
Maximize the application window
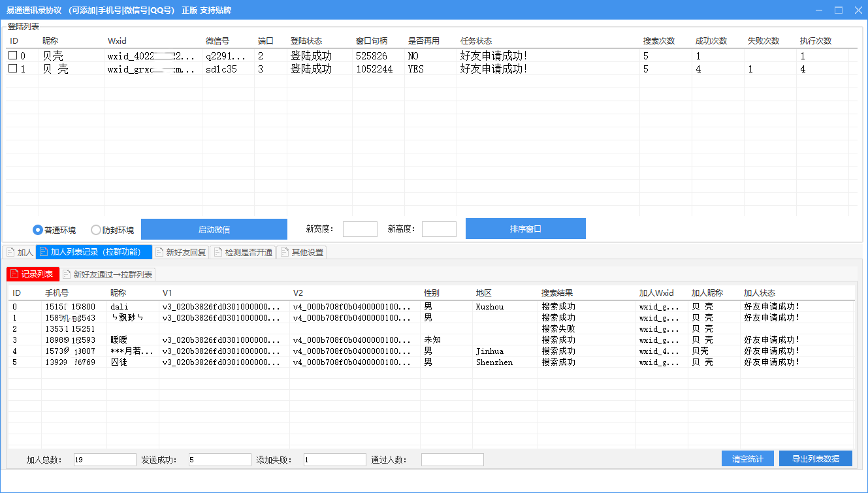(x=838, y=10)
